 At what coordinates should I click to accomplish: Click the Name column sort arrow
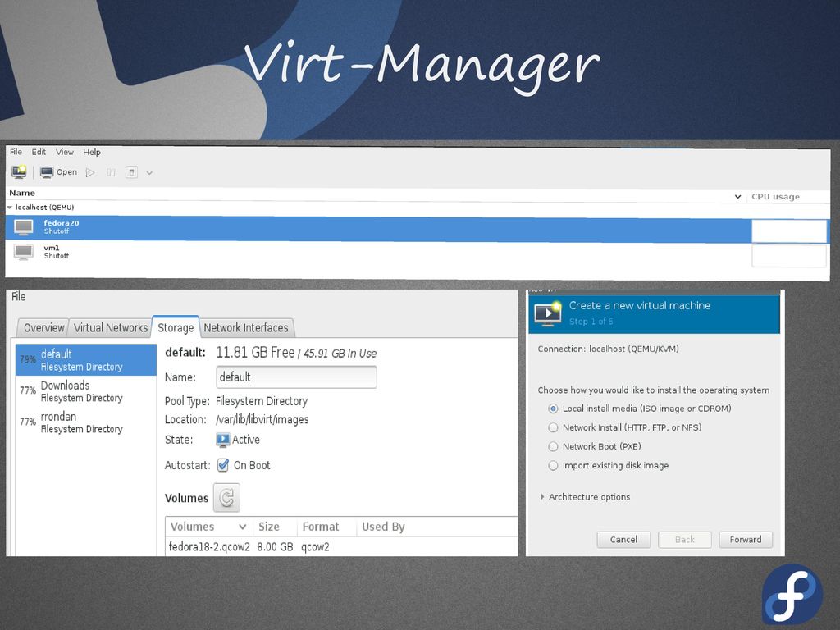click(737, 197)
